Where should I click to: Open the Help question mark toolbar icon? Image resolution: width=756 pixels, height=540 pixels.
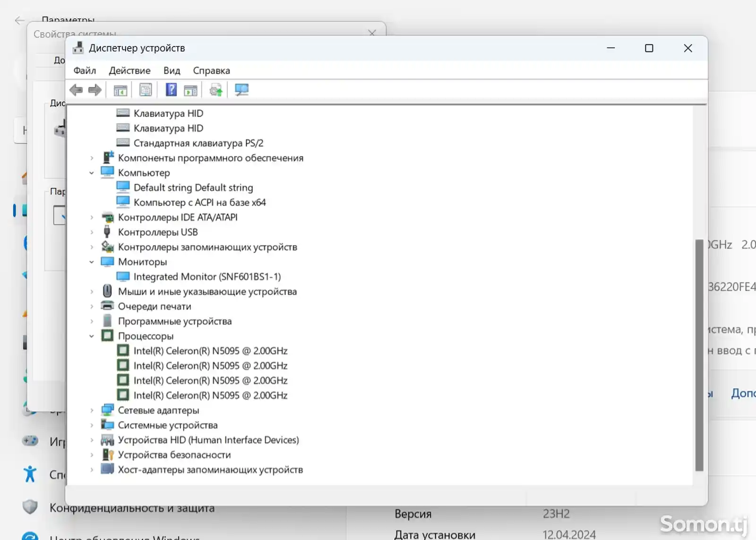[x=171, y=89]
